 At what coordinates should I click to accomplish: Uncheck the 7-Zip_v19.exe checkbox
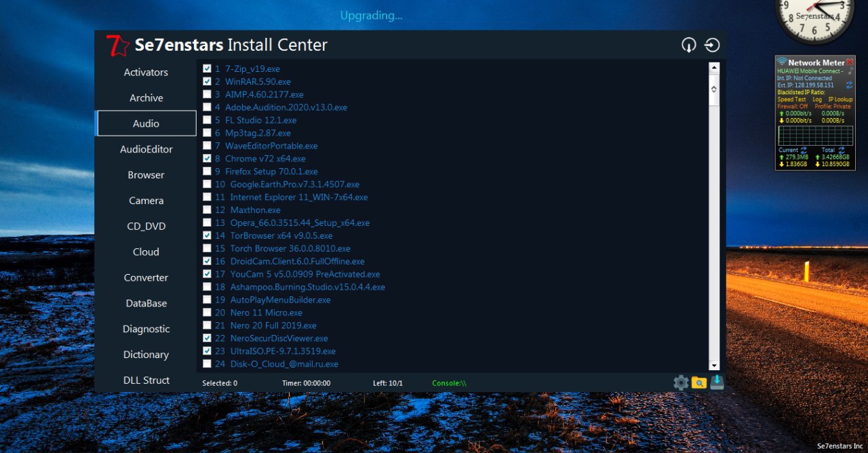point(207,68)
